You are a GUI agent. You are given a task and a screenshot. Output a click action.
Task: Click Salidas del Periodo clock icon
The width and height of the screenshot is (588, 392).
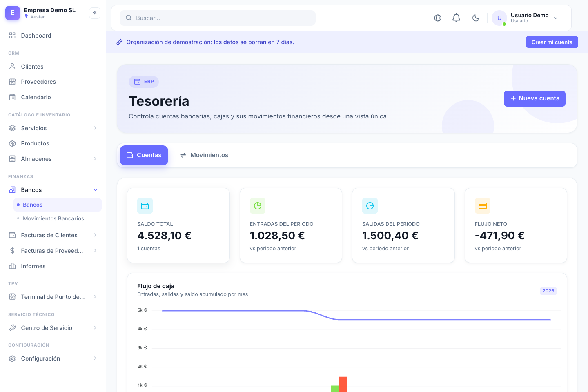coord(370,206)
